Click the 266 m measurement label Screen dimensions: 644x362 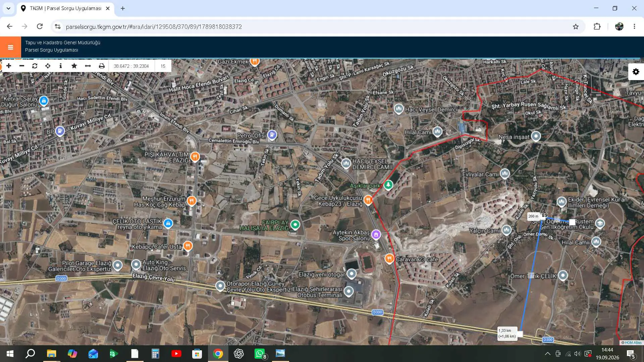point(533,216)
